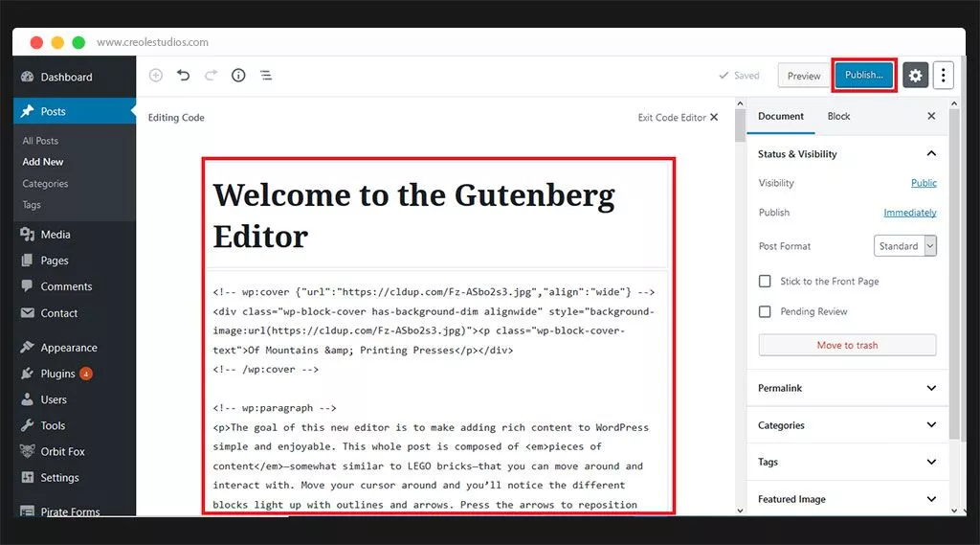Open the Pages sidebar icon
The width and height of the screenshot is (980, 545).
pos(27,261)
